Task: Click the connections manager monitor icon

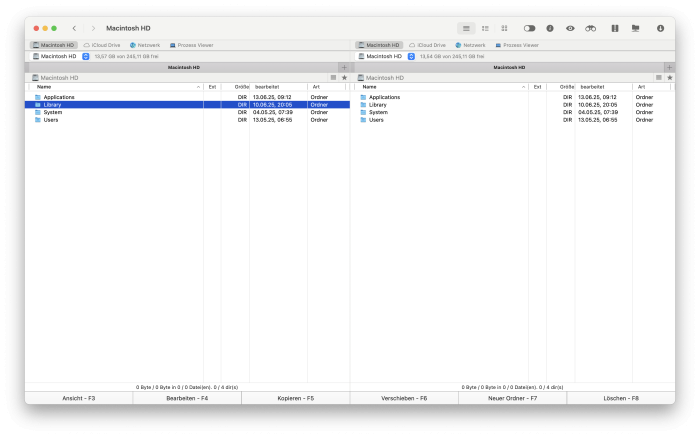Action: 635,29
